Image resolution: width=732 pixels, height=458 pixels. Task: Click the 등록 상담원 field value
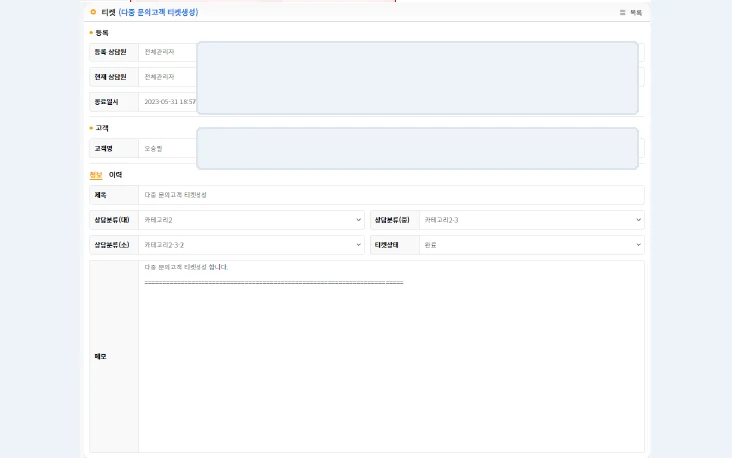pos(159,52)
